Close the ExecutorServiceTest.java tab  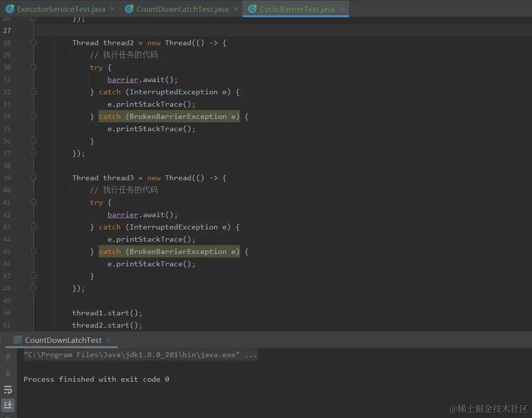click(x=112, y=9)
